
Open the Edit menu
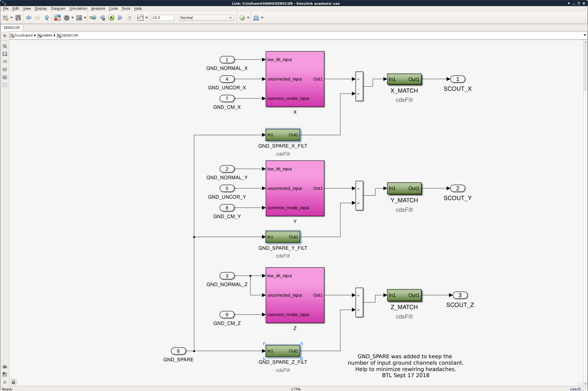pos(16,9)
